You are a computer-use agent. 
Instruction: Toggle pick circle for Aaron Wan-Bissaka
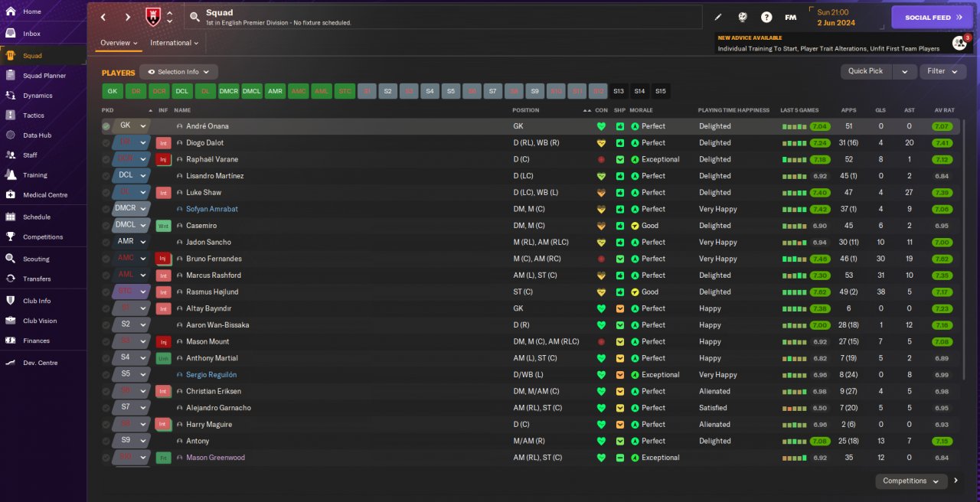106,325
